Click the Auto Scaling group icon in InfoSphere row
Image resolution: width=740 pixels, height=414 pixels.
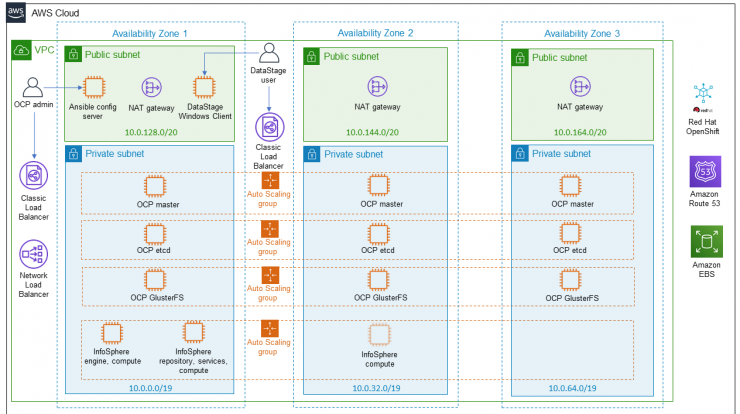coord(270,329)
